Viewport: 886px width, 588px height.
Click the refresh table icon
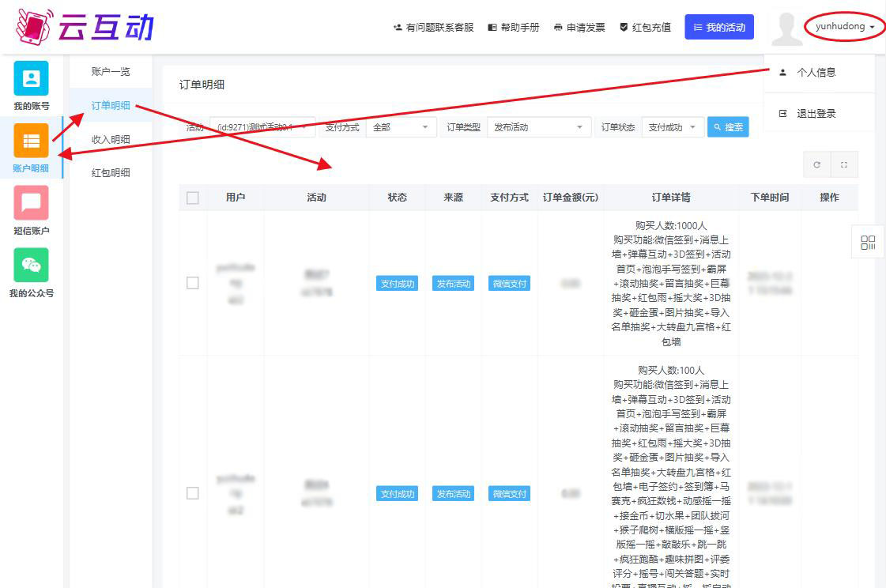[x=816, y=164]
